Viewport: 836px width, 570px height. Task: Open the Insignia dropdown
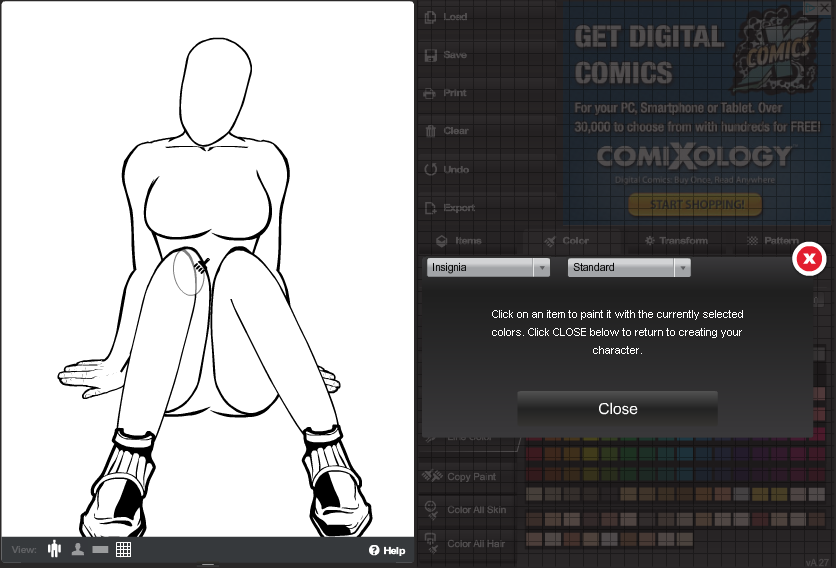coord(488,268)
